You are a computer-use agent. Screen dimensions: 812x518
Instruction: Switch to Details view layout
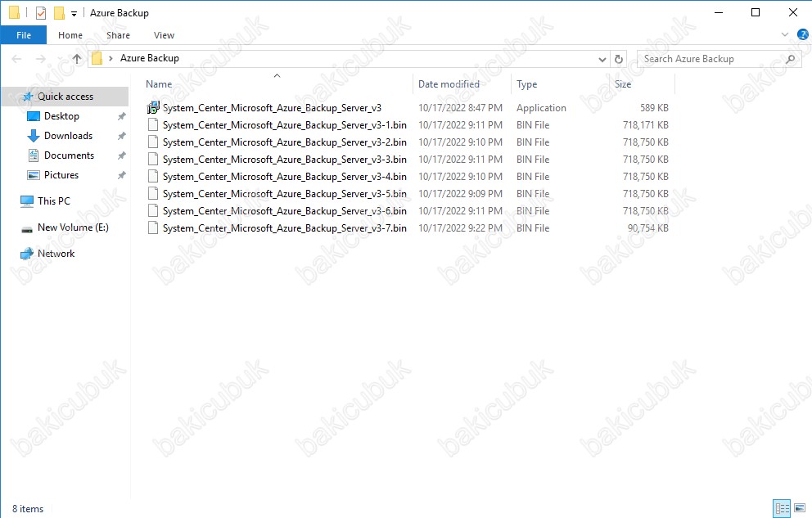pos(782,507)
